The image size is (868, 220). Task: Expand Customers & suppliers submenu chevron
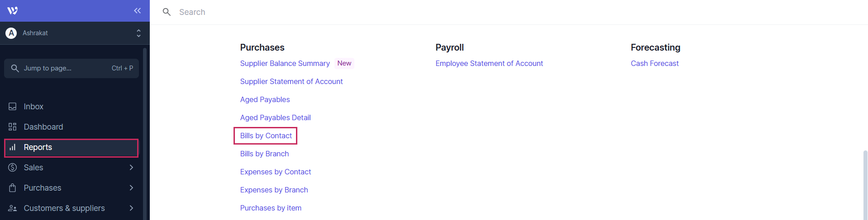click(x=131, y=208)
